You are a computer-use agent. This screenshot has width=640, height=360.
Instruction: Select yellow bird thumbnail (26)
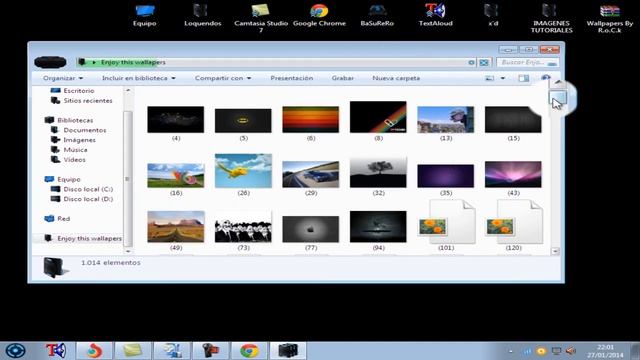[x=243, y=171]
